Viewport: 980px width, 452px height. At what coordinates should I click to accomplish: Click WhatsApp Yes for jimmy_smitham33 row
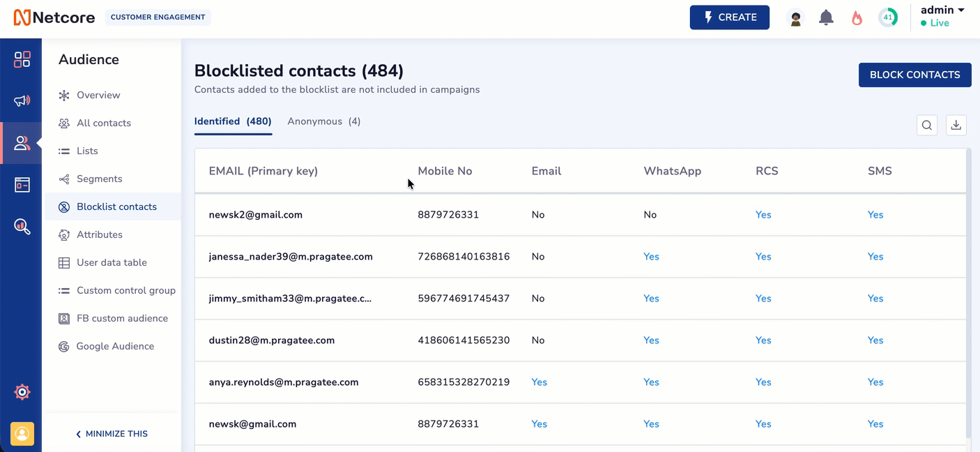pos(651,299)
